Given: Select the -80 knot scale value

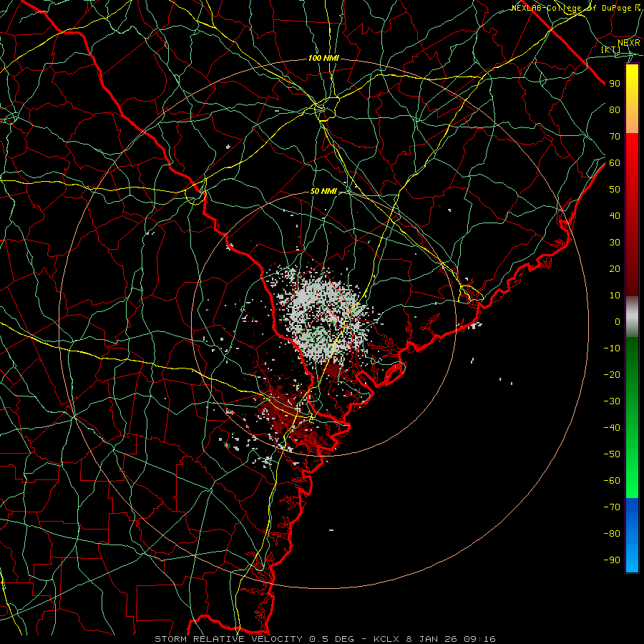Looking at the screenshot, I should coord(612,534).
